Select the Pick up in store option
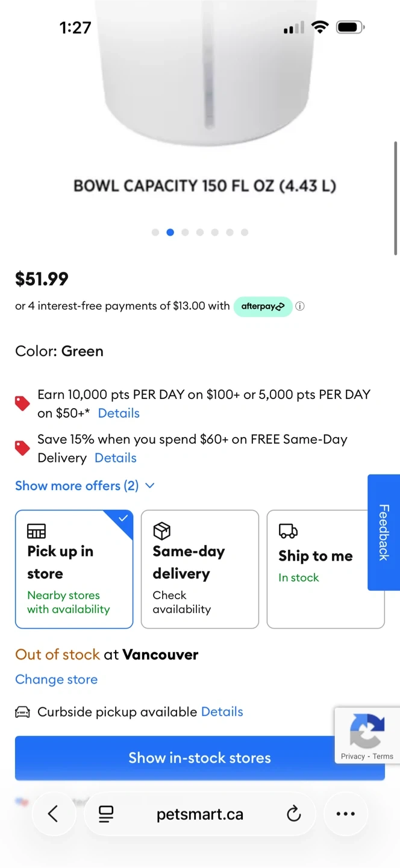The height and width of the screenshot is (868, 400). pyautogui.click(x=74, y=569)
